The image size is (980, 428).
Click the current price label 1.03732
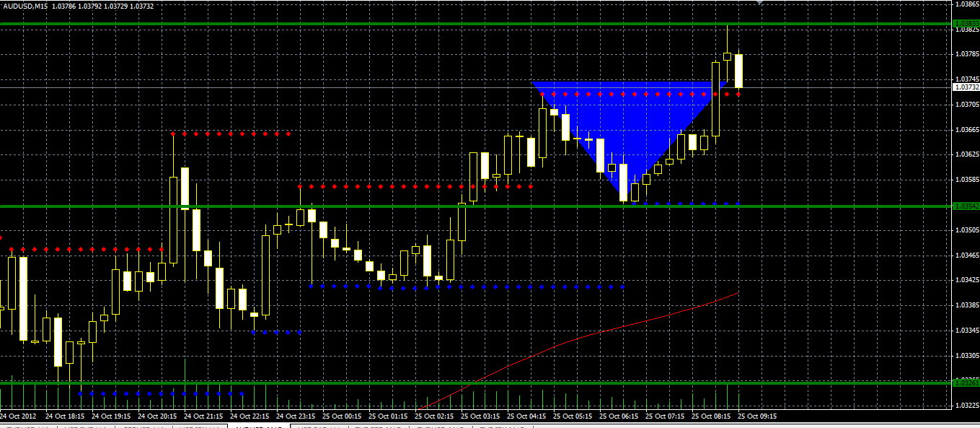(966, 87)
